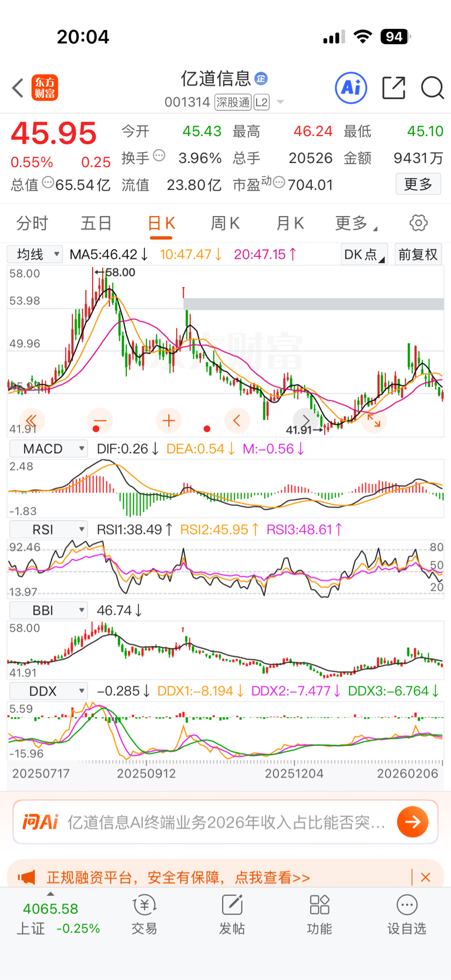451x980 pixels.
Task: Toggle the 前复权 adjustment button
Action: pos(418,254)
